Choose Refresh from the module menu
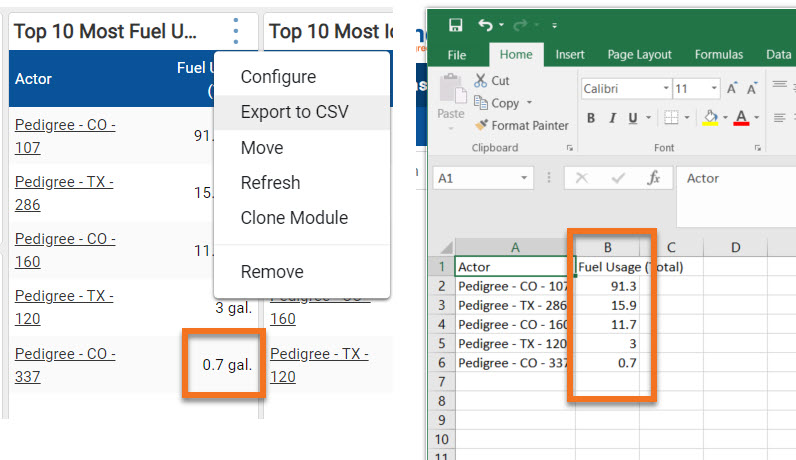This screenshot has height=460, width=796. (302, 183)
